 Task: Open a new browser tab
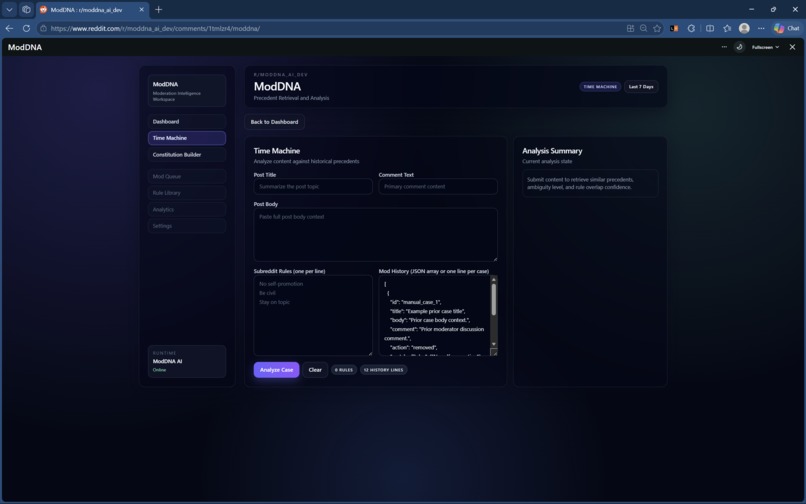point(158,9)
